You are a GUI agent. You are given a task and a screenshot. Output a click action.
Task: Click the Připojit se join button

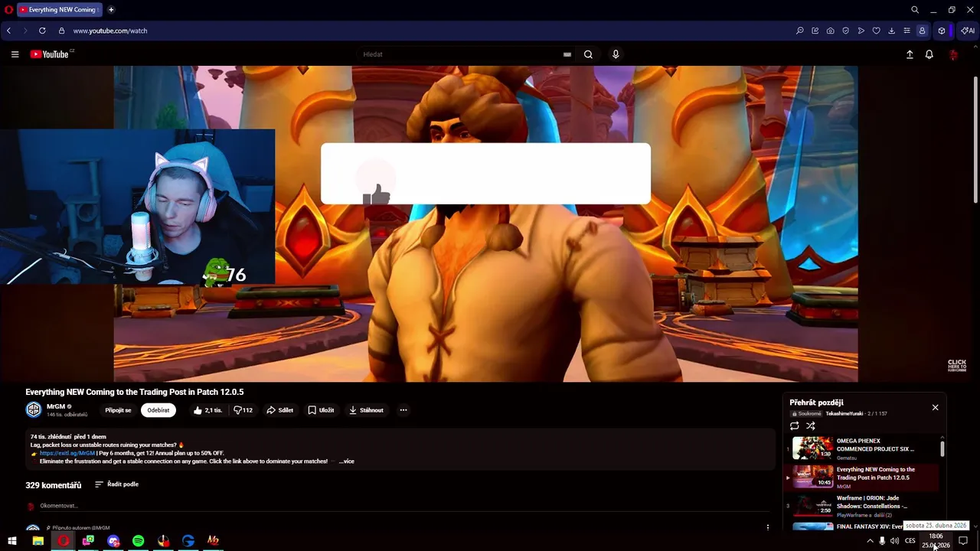118,410
